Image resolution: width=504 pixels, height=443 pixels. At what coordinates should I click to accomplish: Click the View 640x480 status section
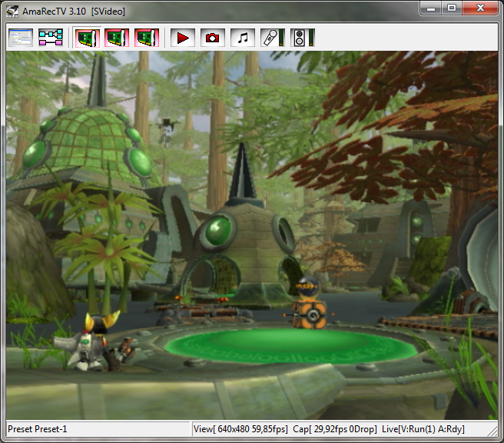[x=240, y=429]
